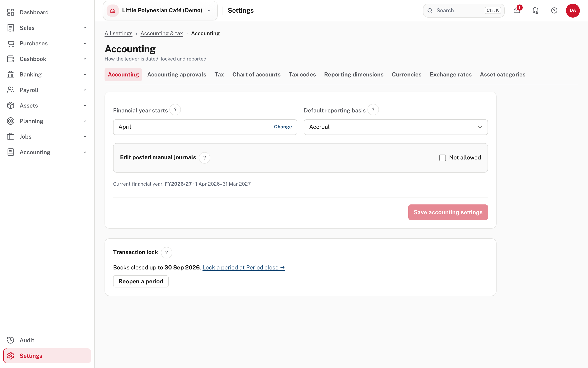Open the Asset categories tab

(x=502, y=74)
